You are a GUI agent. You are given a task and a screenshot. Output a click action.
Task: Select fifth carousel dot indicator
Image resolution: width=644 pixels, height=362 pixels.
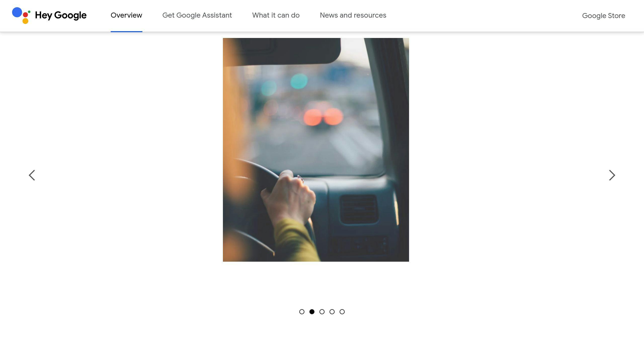point(342,312)
